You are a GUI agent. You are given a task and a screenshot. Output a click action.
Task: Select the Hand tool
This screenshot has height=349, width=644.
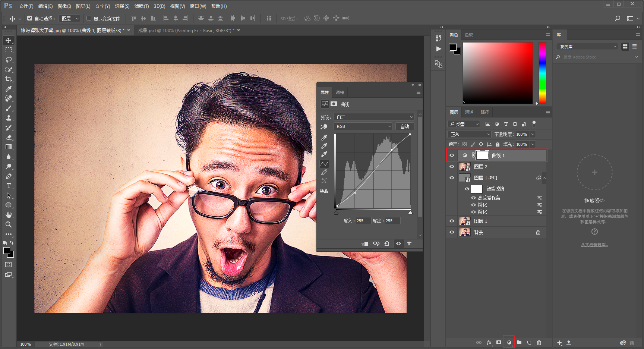click(9, 215)
